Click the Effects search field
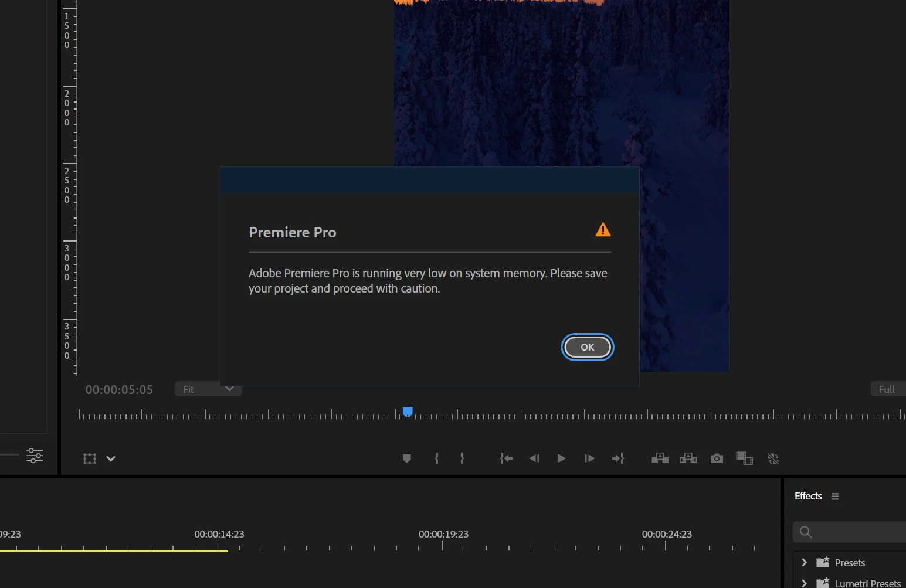The image size is (906, 588). tap(849, 532)
